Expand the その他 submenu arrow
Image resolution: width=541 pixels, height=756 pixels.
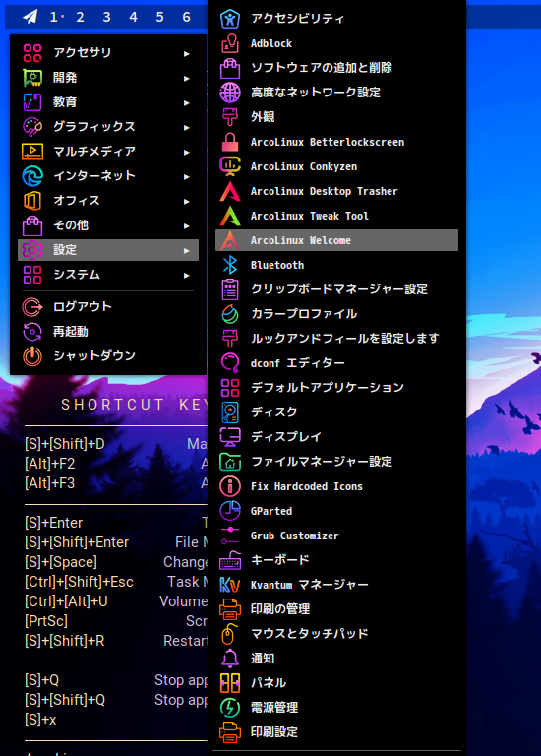click(187, 225)
